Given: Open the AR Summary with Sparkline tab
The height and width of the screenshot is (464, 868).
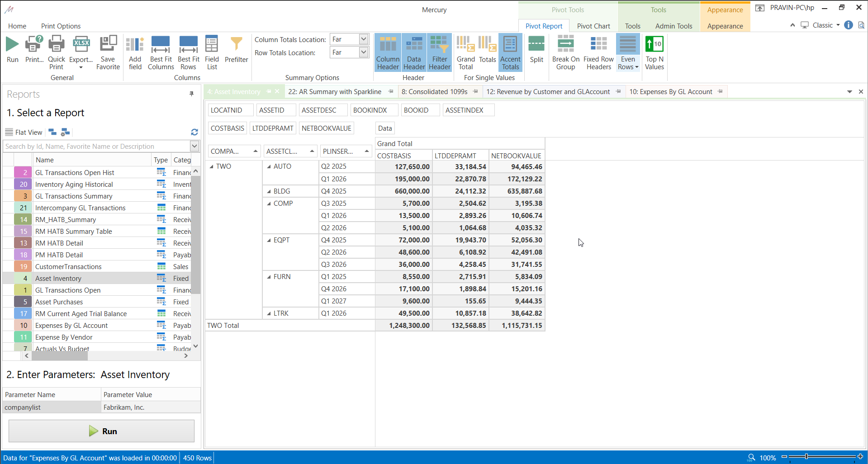Looking at the screenshot, I should coord(335,92).
